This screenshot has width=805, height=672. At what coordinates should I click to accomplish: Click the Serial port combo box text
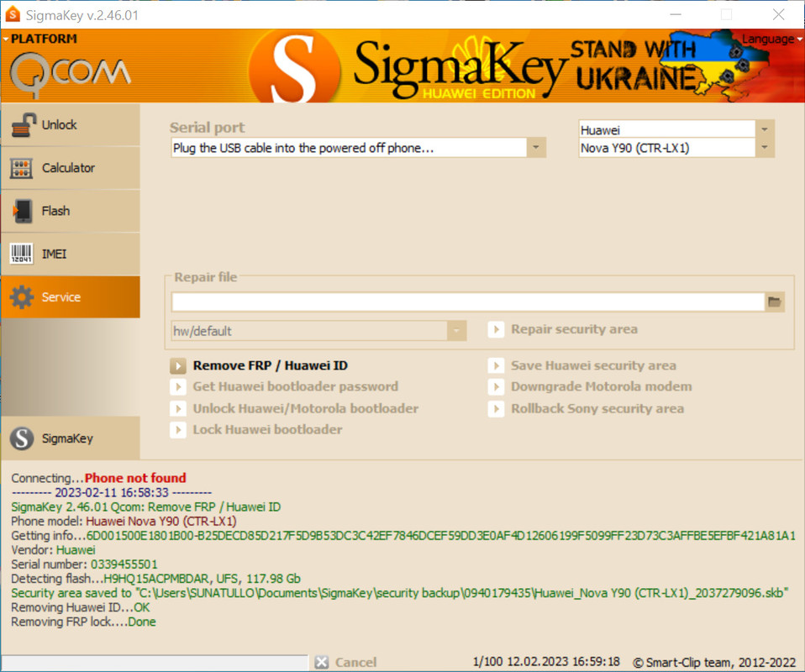point(349,148)
